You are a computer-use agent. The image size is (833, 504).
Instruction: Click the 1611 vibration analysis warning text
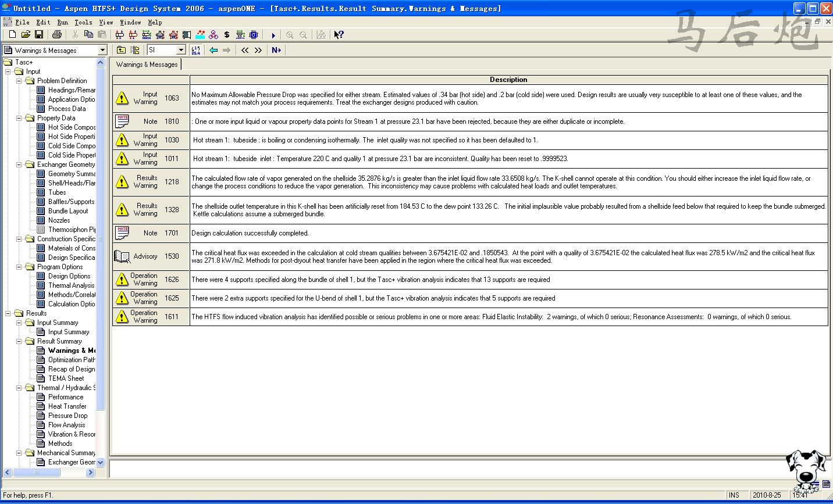[491, 317]
